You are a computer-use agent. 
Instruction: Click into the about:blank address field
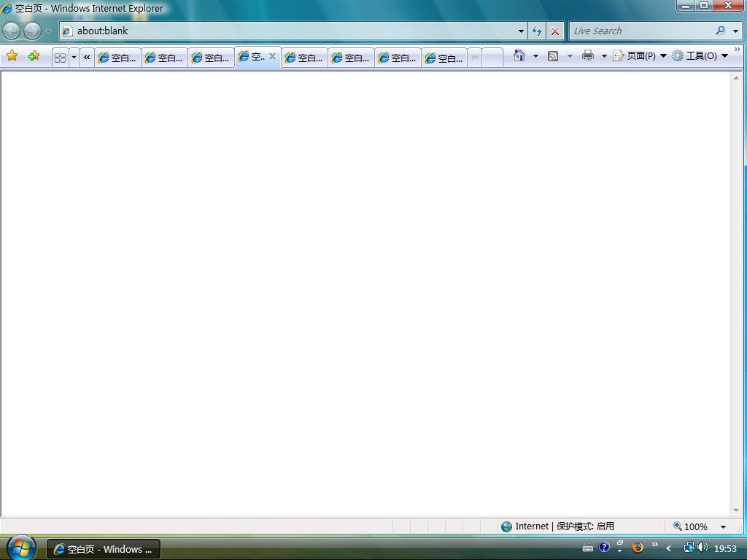tap(292, 31)
